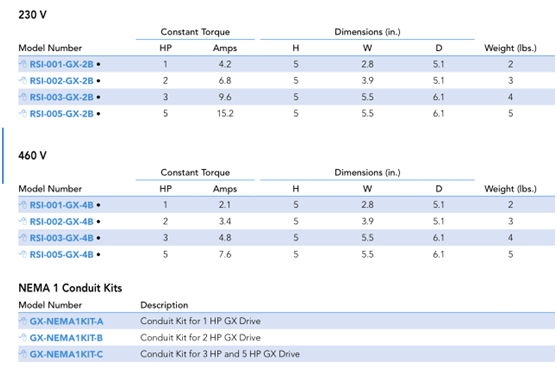Open the RSI-002-GX-4B model link
557x376 pixels.
[61, 222]
